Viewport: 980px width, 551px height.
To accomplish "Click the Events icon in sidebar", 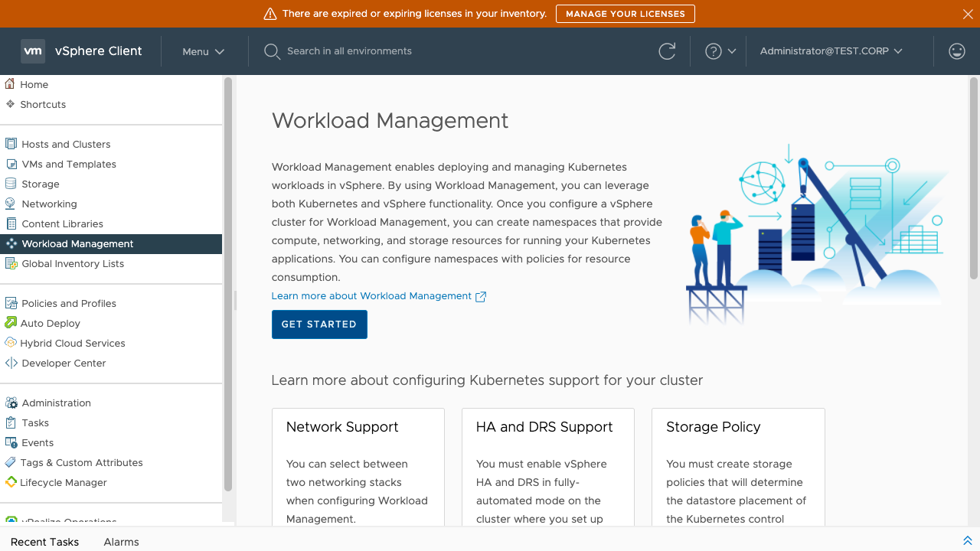I will click(11, 442).
